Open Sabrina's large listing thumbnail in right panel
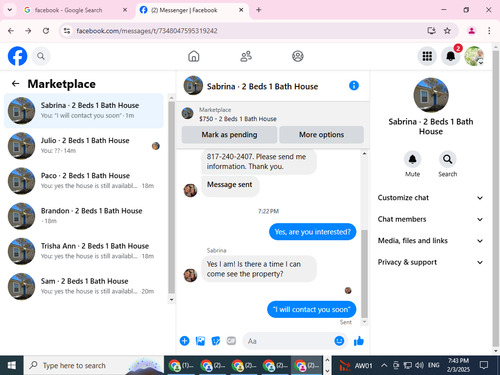Image resolution: width=500 pixels, height=375 pixels. pos(431,95)
